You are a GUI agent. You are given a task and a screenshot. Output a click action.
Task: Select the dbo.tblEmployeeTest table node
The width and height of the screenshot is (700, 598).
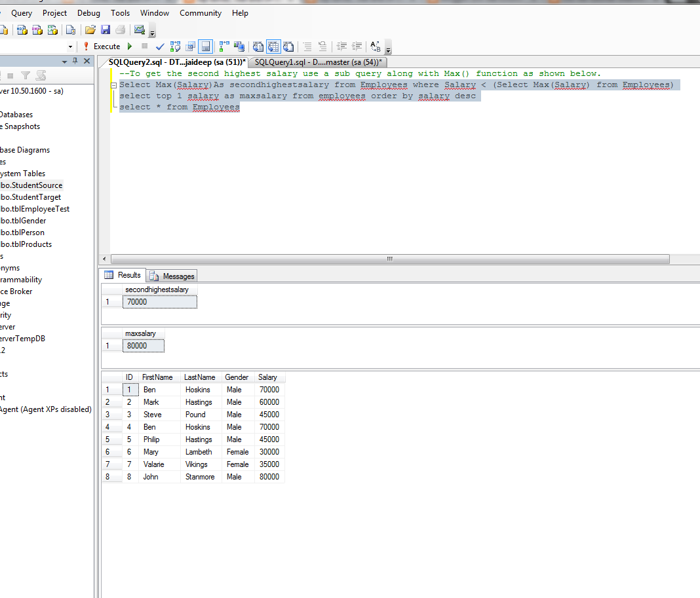[x=34, y=209]
